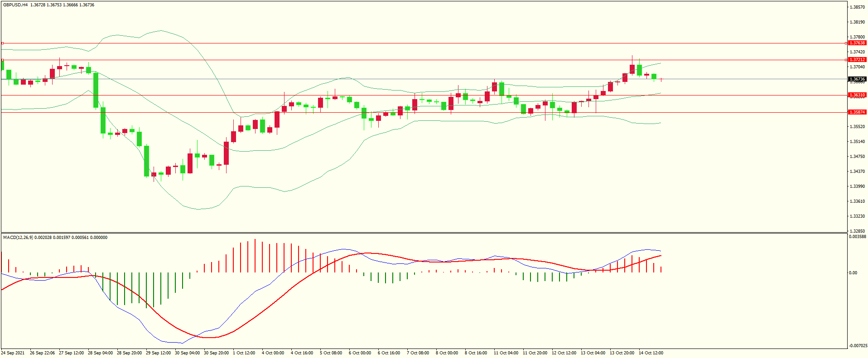Click the 1.37212 red price tag
This screenshot has height=358, width=868.
click(857, 60)
